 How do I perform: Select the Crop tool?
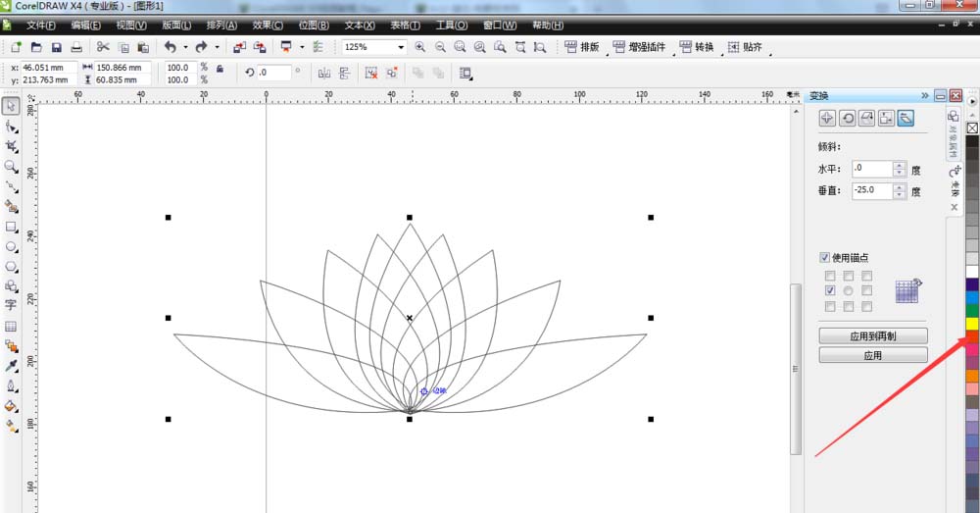point(11,146)
